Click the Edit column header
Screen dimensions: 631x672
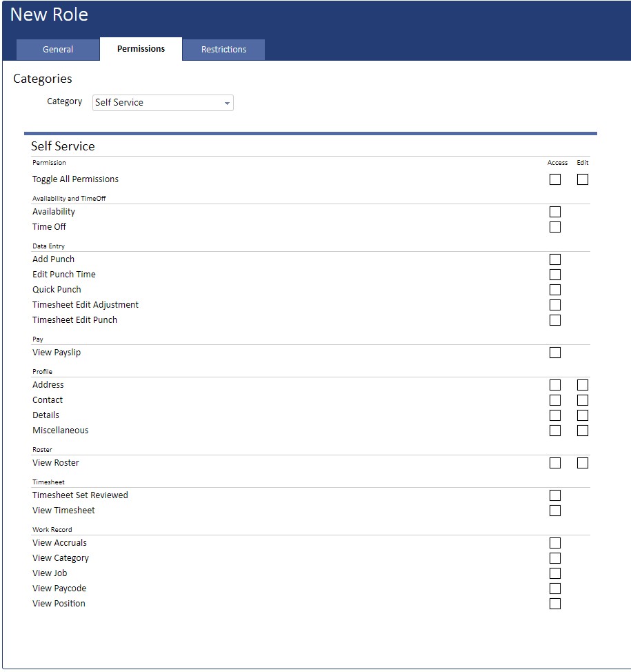tap(582, 162)
